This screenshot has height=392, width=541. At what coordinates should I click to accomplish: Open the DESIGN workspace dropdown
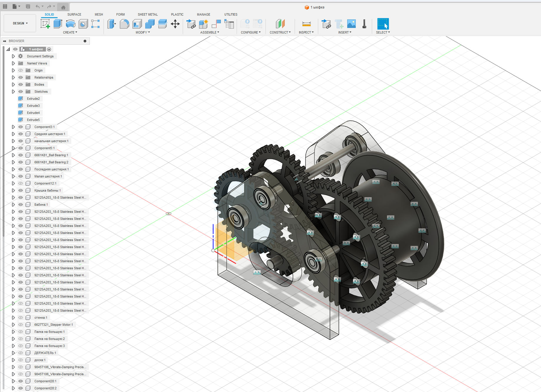20,23
